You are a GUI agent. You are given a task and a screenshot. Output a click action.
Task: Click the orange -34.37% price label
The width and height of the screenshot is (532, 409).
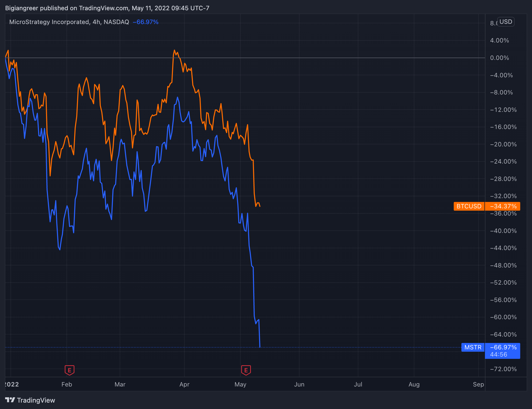click(503, 206)
